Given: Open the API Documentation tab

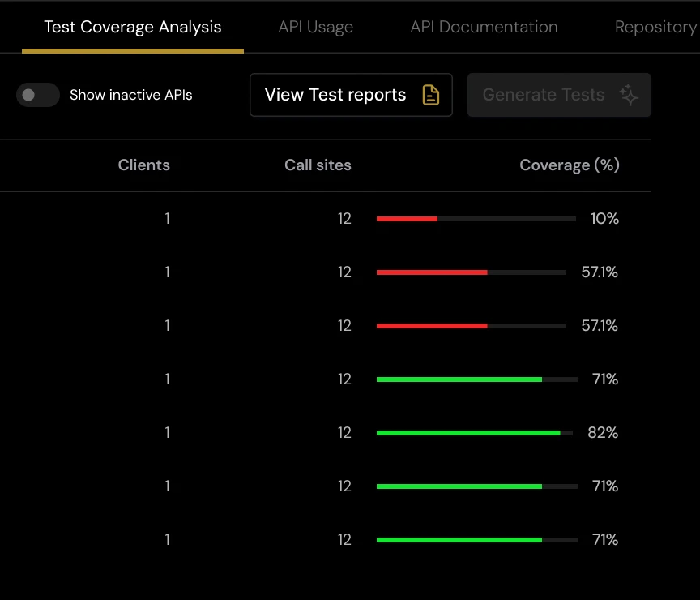Looking at the screenshot, I should coord(484,27).
